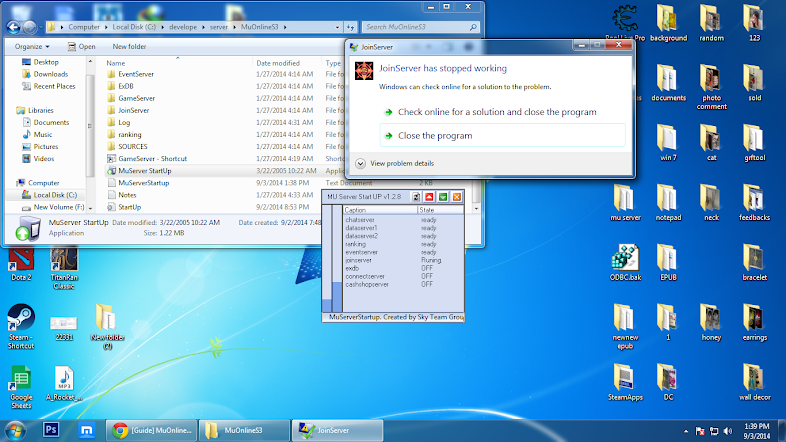This screenshot has height=442, width=786.
Task: Select the SOURCES folder
Action: click(x=127, y=146)
